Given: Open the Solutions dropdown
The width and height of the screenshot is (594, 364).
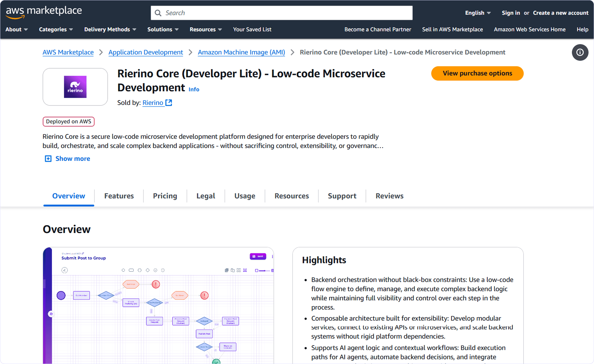Looking at the screenshot, I should click(163, 29).
